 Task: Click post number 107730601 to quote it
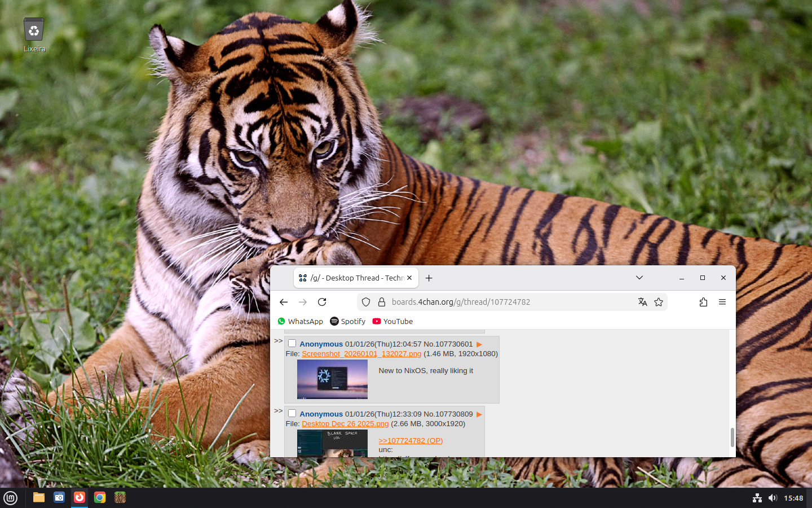pyautogui.click(x=454, y=344)
